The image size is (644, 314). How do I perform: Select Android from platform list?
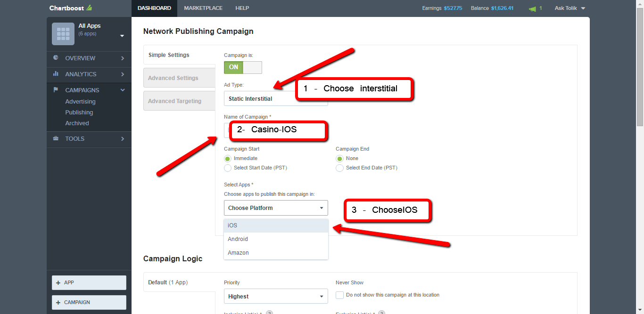pyautogui.click(x=276, y=239)
